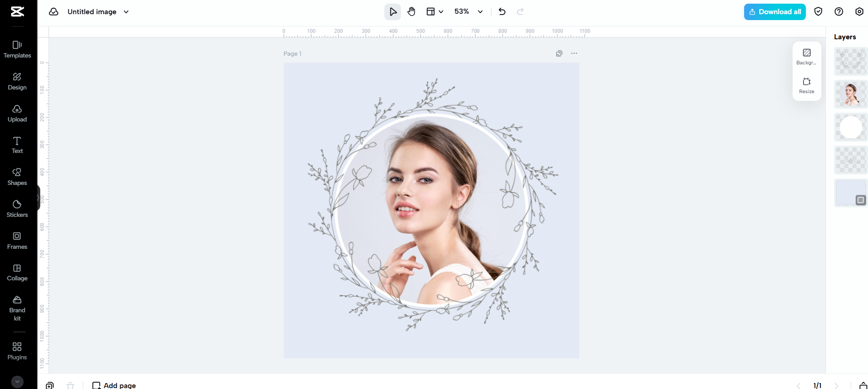Select the white circle layer thumbnail

coord(851,127)
